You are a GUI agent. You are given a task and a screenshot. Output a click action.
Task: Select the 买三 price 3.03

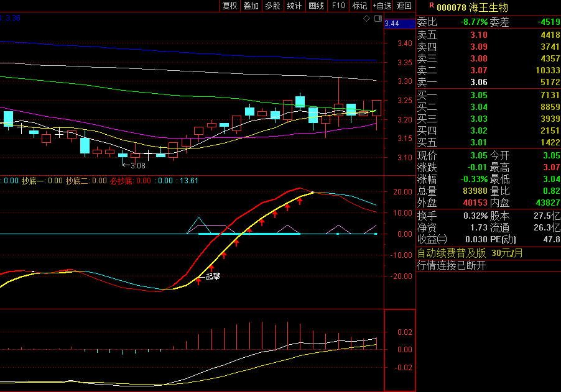point(479,119)
